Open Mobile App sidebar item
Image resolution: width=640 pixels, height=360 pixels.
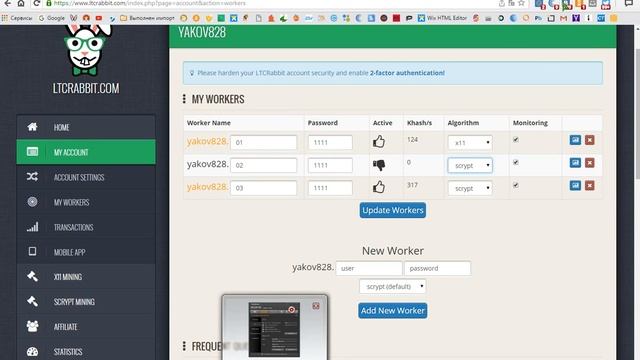click(86, 252)
